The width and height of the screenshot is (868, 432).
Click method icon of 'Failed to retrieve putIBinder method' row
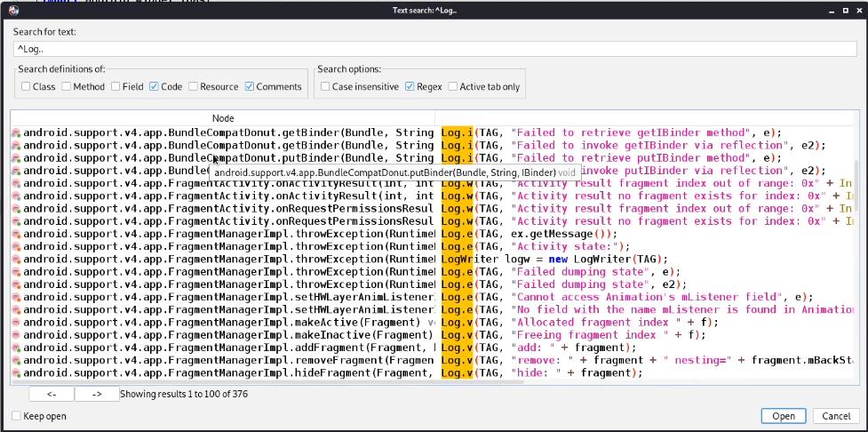pyautogui.click(x=16, y=158)
